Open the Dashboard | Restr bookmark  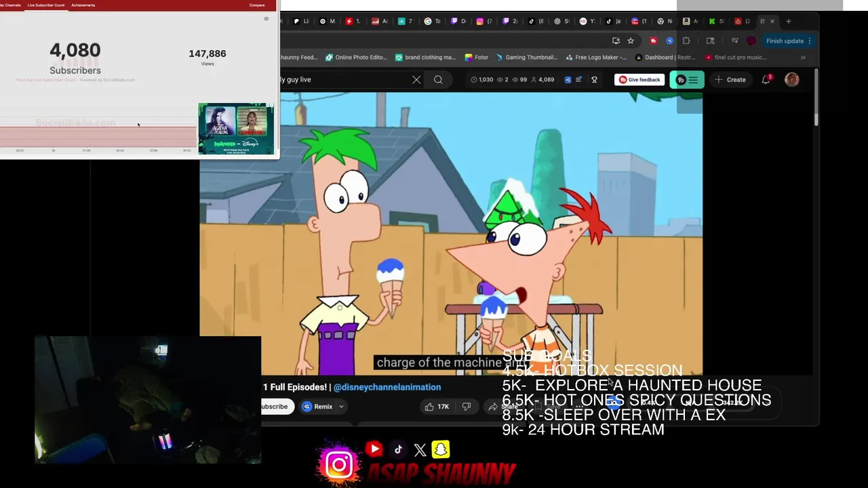pos(665,58)
